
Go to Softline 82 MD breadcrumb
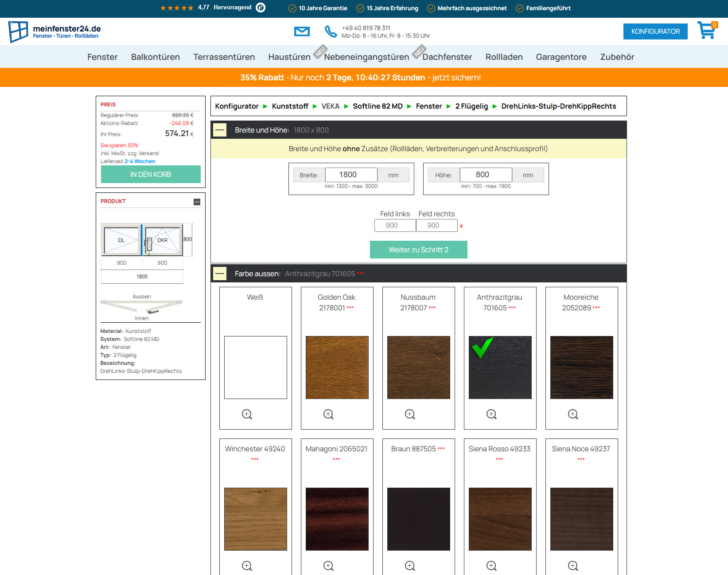pyautogui.click(x=378, y=106)
